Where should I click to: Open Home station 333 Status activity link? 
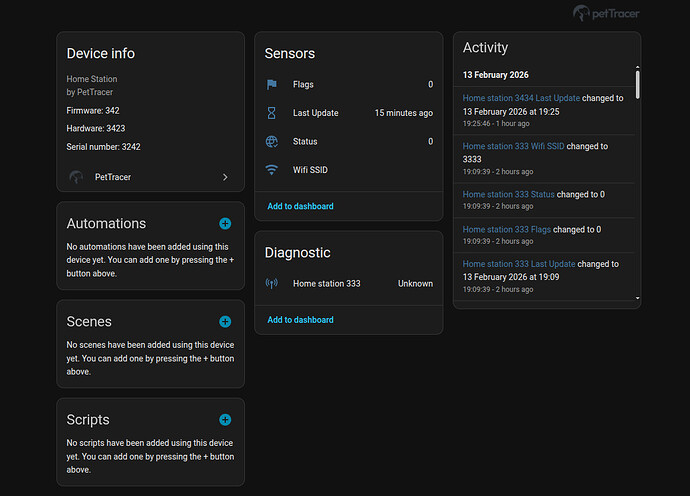[x=509, y=194]
